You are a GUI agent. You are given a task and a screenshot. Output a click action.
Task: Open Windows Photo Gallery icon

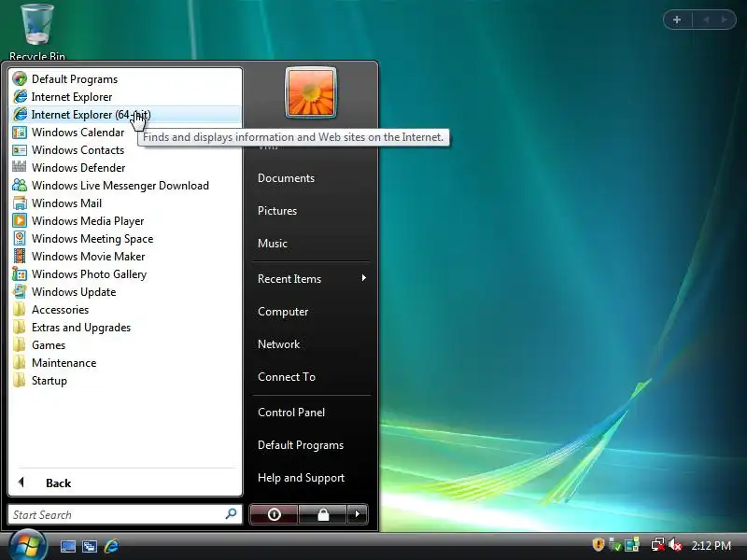click(x=20, y=273)
